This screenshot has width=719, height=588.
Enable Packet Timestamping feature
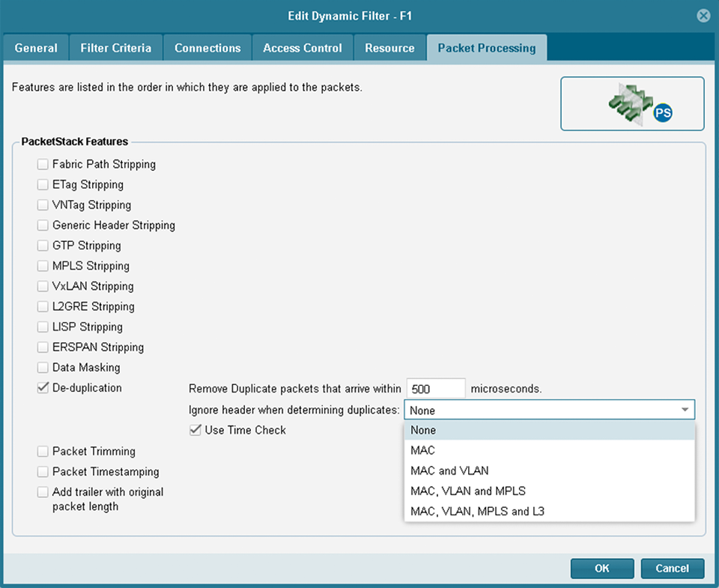(x=43, y=472)
